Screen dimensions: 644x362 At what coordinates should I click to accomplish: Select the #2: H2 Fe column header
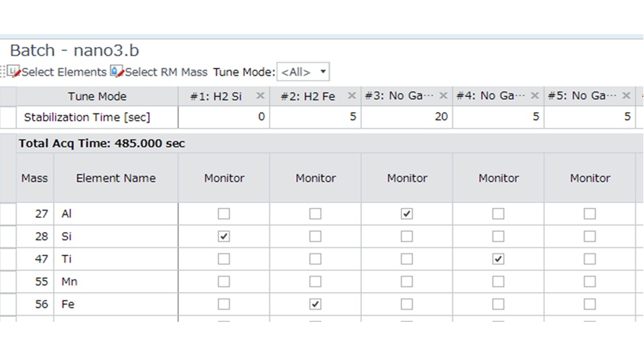(307, 96)
